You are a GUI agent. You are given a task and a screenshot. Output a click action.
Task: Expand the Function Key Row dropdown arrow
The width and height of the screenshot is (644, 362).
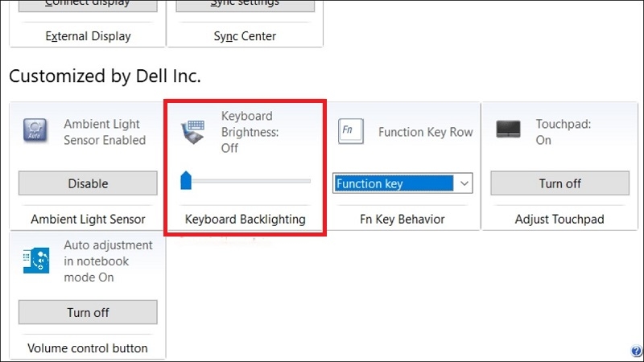(464, 183)
